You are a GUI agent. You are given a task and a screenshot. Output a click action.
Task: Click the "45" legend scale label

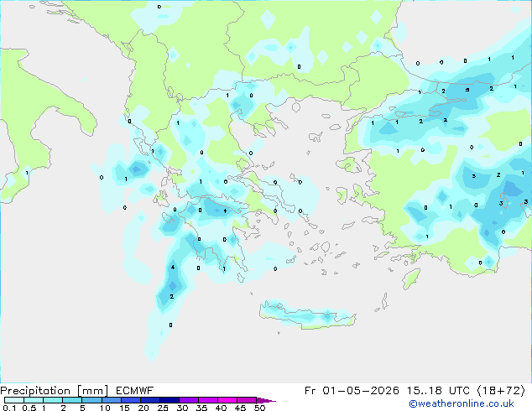coord(240,408)
